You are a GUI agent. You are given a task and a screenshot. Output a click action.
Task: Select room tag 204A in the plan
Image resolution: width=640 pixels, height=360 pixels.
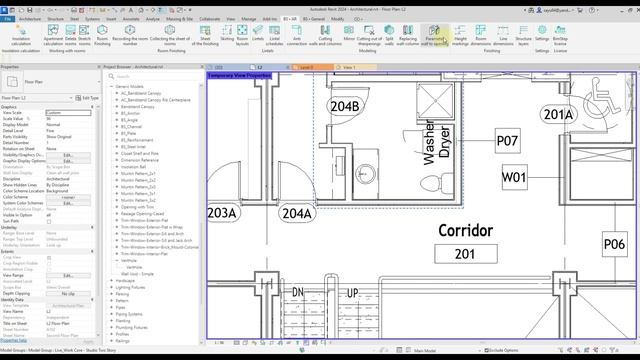click(x=297, y=213)
